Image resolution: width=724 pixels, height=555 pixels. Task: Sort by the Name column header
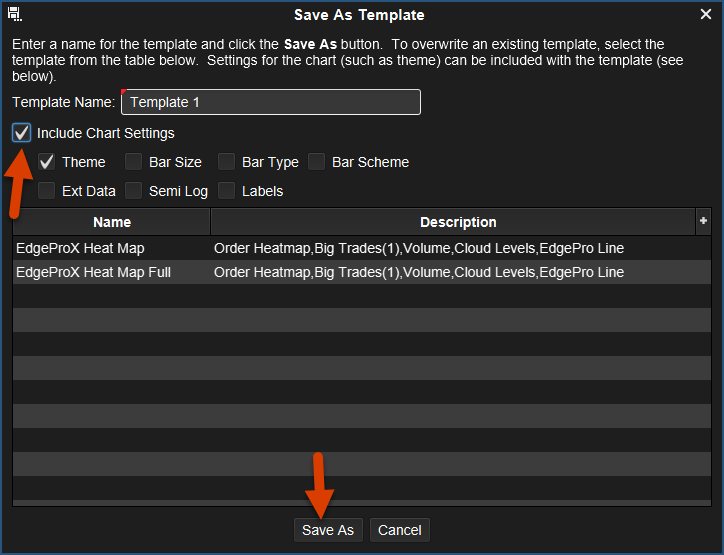pyautogui.click(x=112, y=222)
